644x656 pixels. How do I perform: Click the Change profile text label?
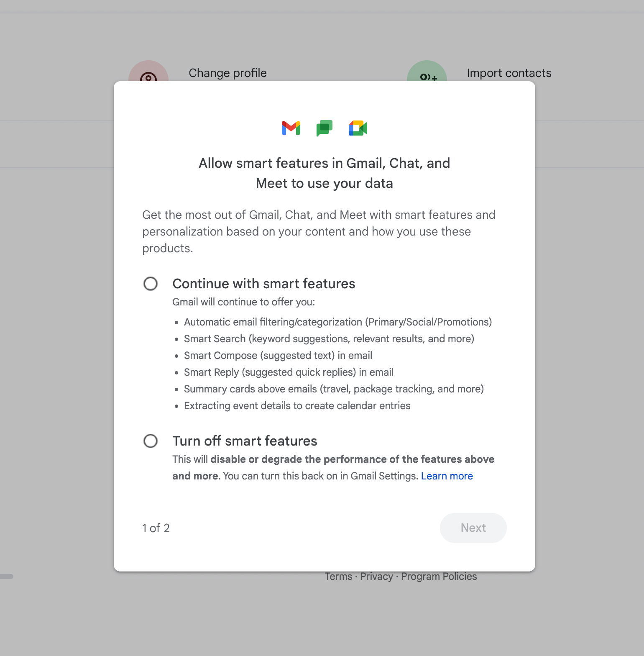coord(227,73)
